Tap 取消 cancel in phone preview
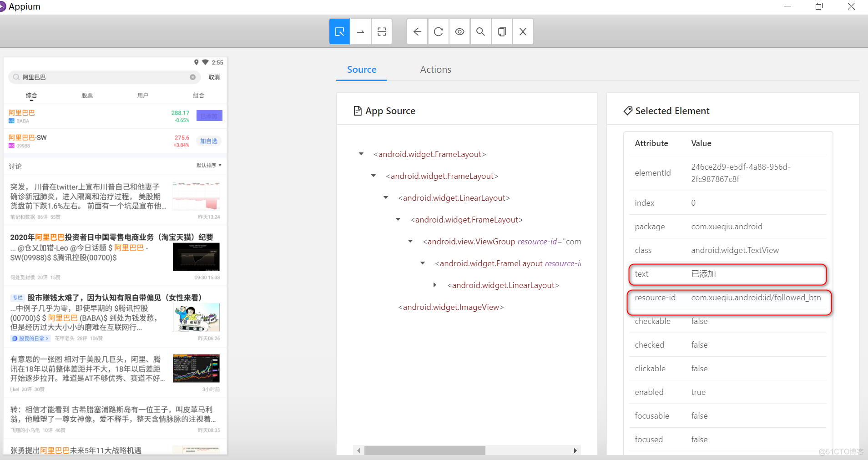 tap(214, 77)
